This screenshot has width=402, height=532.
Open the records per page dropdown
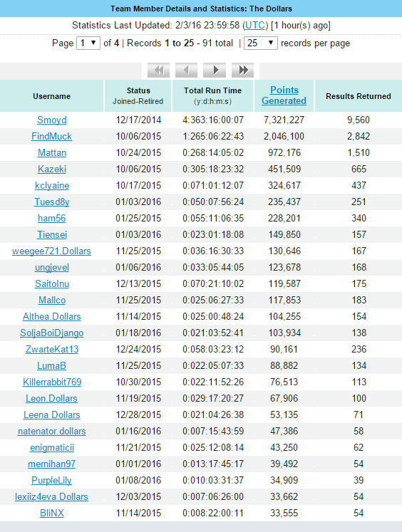(x=261, y=43)
